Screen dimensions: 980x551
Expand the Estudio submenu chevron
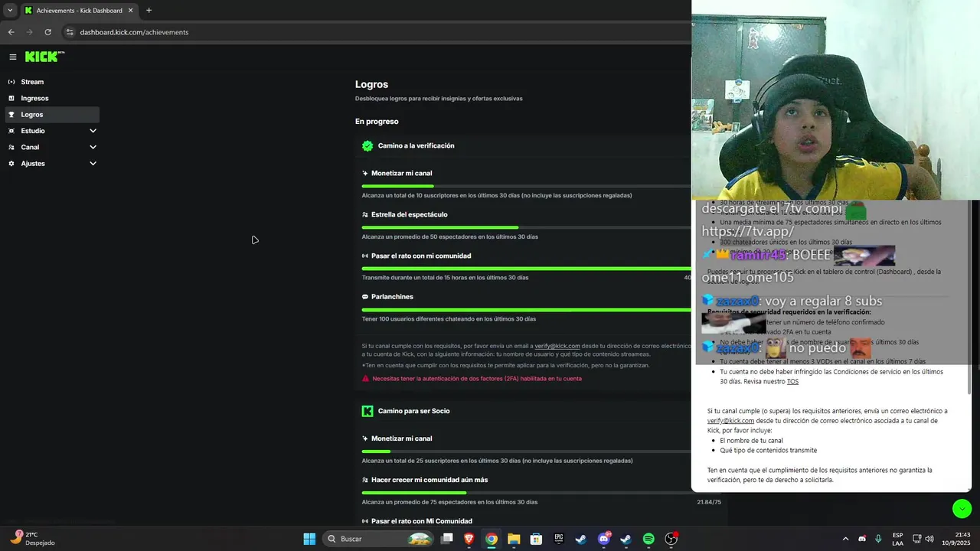tap(93, 131)
